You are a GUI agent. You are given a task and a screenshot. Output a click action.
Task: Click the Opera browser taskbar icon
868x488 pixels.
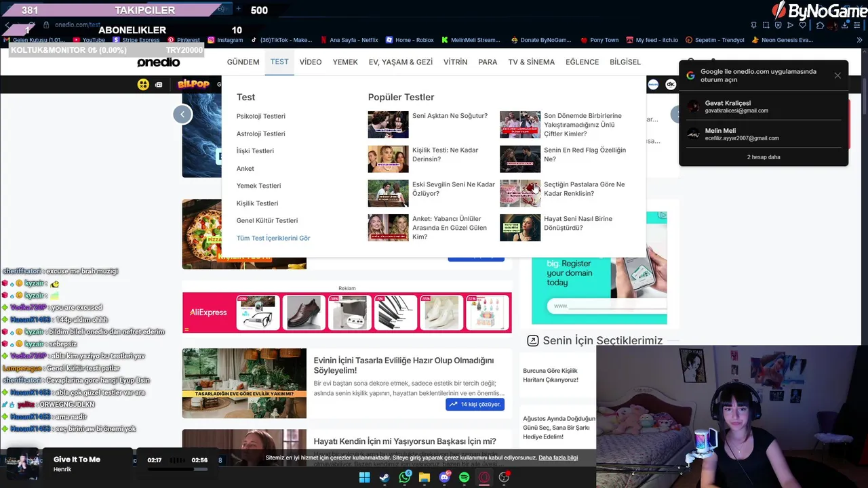coord(484,477)
